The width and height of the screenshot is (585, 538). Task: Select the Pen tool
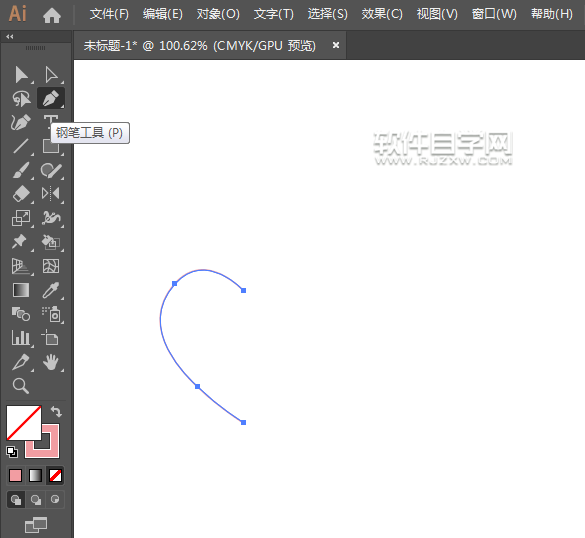[x=51, y=98]
